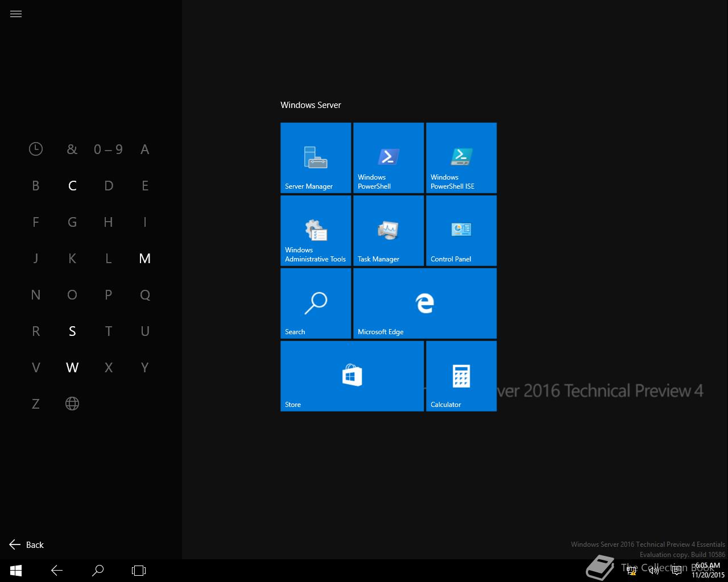
Task: Select letter Z in the index
Action: coord(36,404)
